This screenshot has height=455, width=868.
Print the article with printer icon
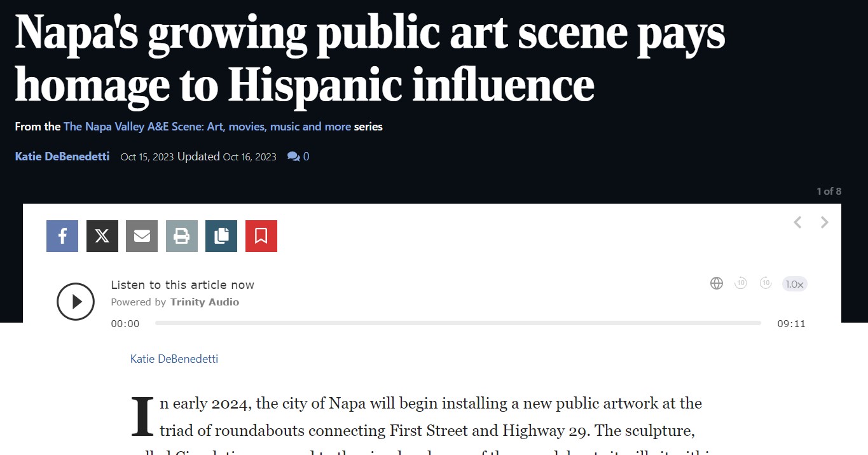point(182,236)
